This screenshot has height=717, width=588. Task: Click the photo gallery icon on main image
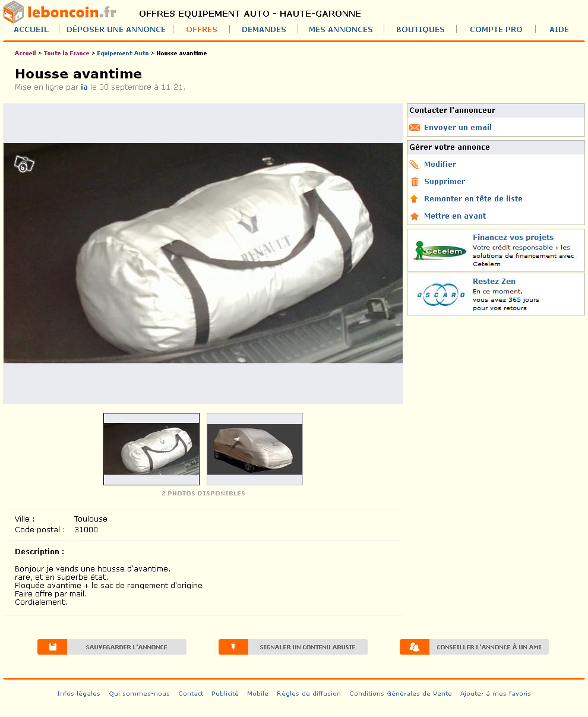click(24, 164)
